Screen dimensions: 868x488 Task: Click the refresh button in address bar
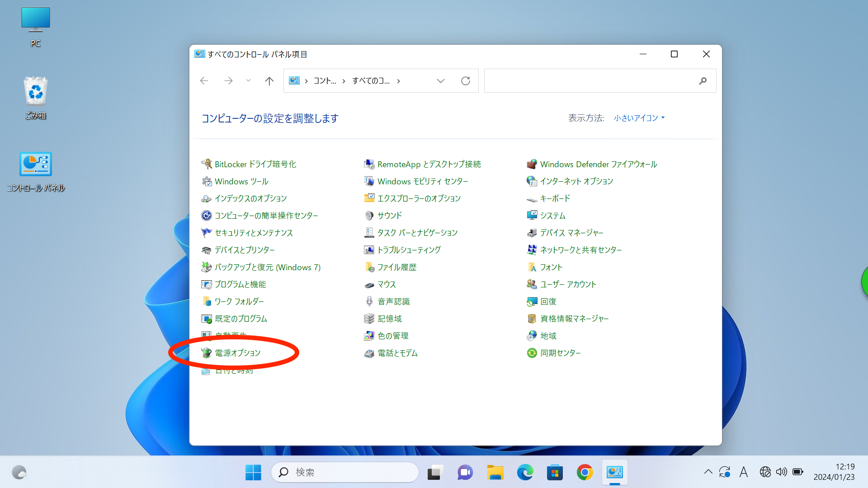(466, 81)
